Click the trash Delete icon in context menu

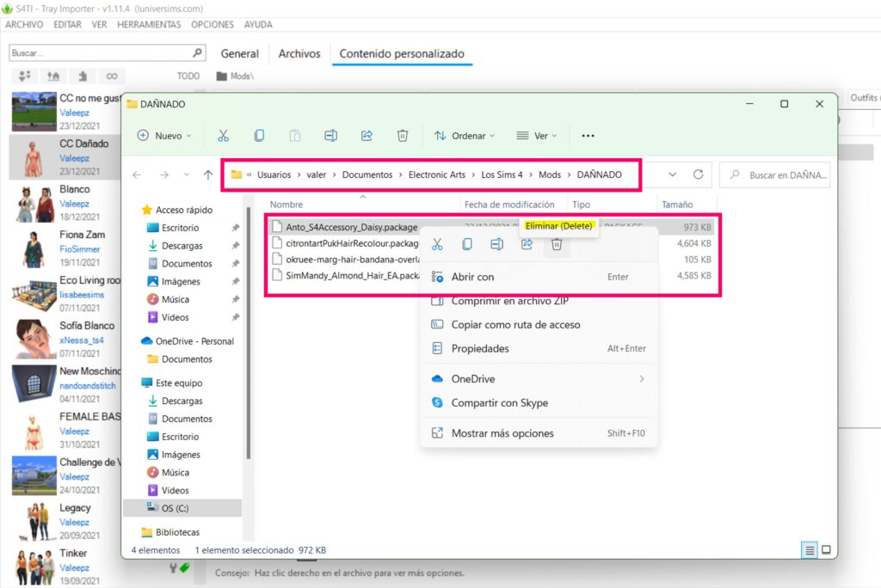point(557,244)
